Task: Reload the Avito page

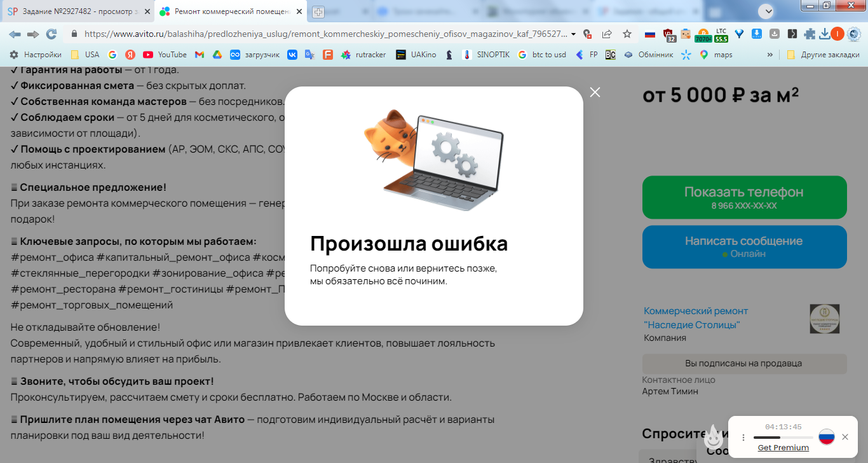Action: [x=51, y=34]
